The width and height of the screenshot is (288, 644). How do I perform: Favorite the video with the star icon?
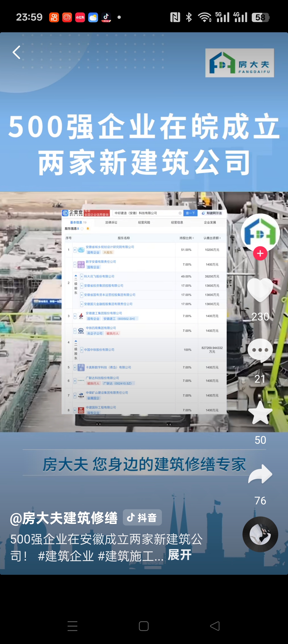tap(260, 413)
